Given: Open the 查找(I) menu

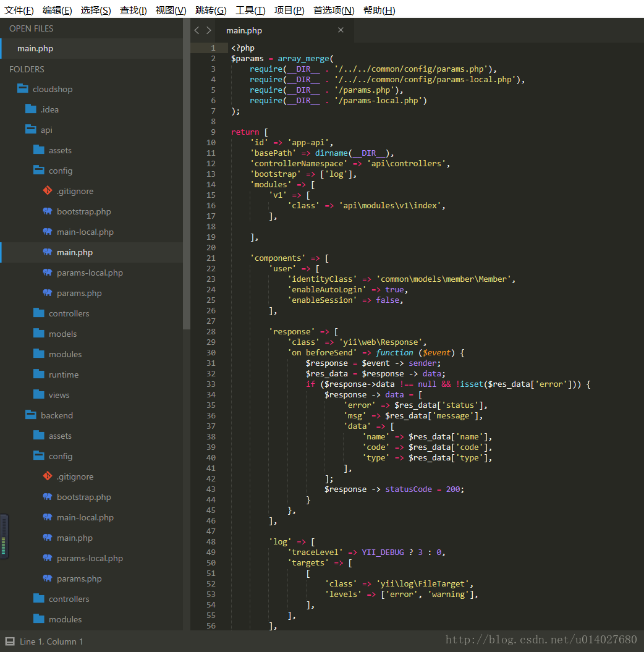Looking at the screenshot, I should (133, 10).
